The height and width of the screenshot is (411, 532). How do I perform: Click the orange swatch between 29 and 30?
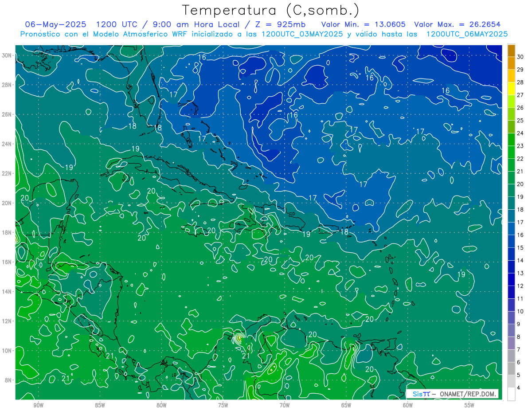[x=511, y=63]
